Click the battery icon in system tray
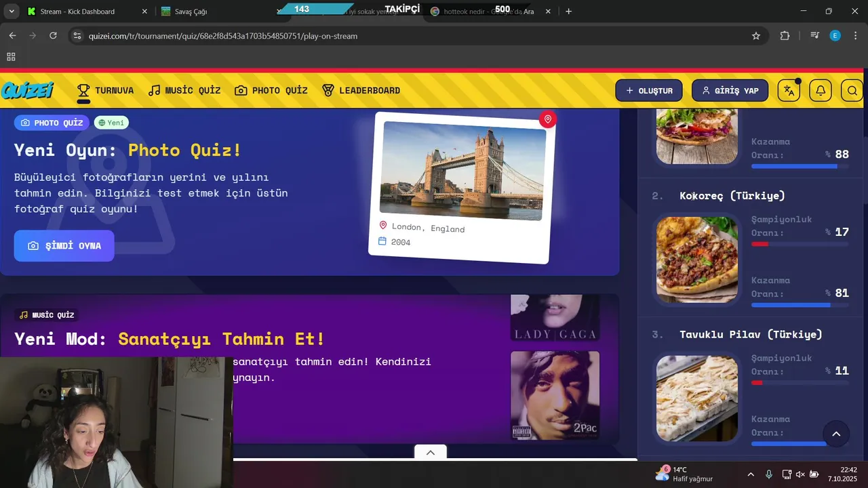868x488 pixels. 814,474
